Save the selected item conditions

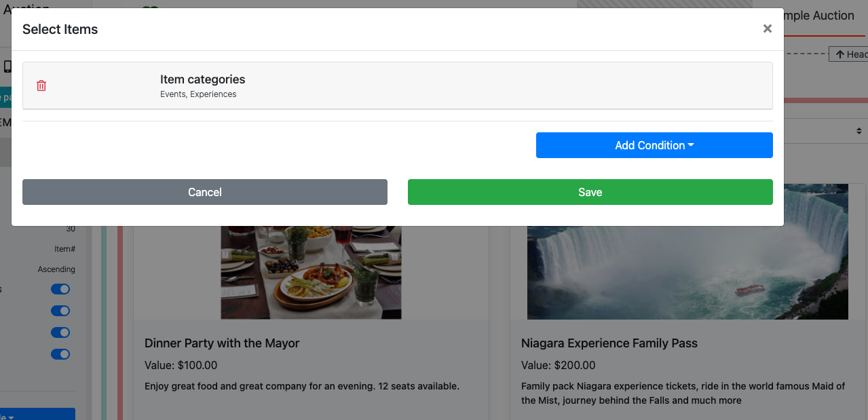(590, 192)
